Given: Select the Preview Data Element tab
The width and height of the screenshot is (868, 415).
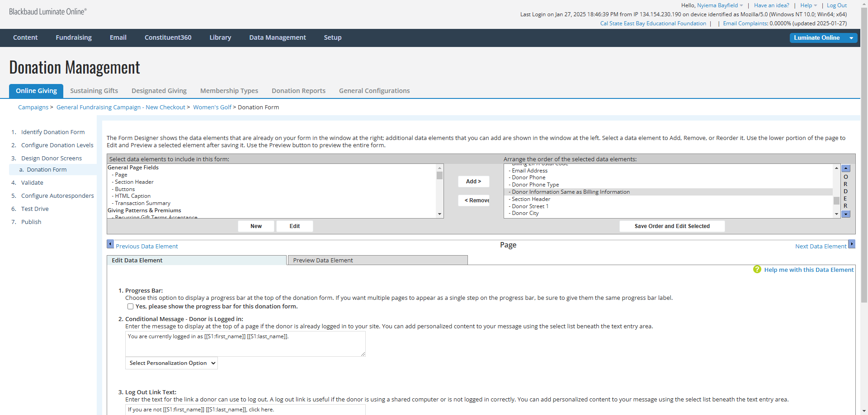Looking at the screenshot, I should [x=377, y=261].
